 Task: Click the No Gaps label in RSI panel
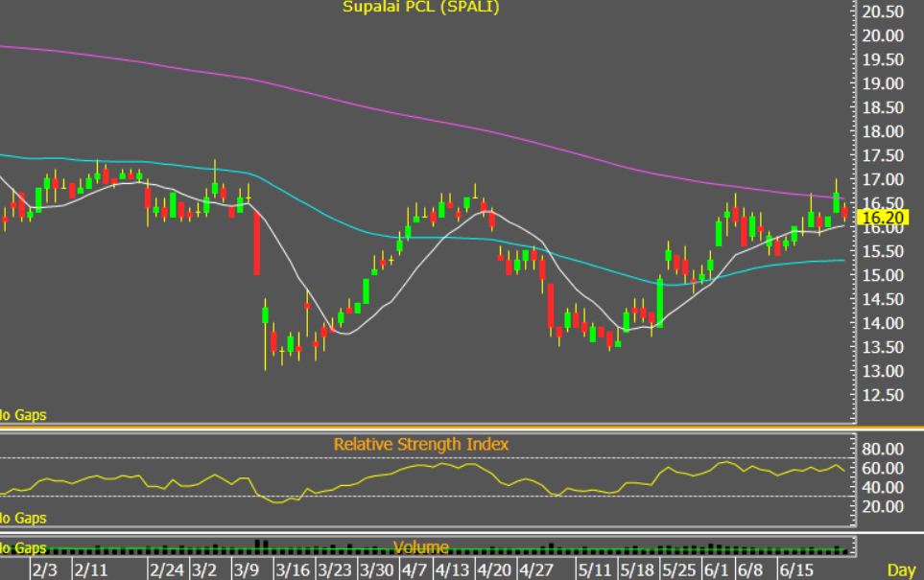coord(23,519)
